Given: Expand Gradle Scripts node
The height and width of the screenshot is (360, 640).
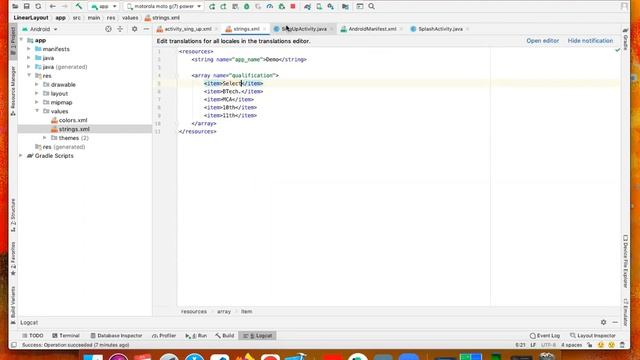Looking at the screenshot, I should (x=21, y=156).
